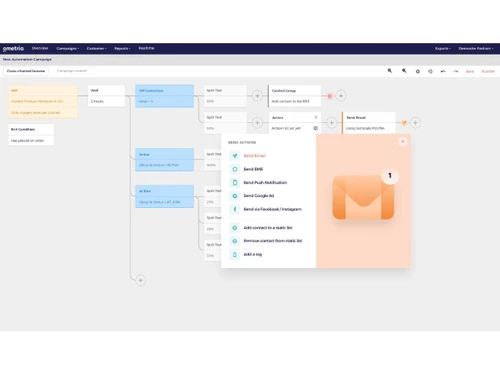Click red icon after Control Group
500x375 pixels.
coord(330,96)
